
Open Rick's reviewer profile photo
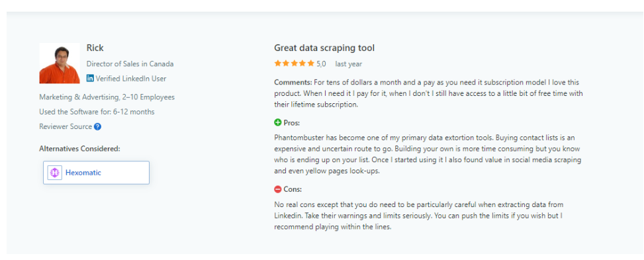click(x=60, y=64)
